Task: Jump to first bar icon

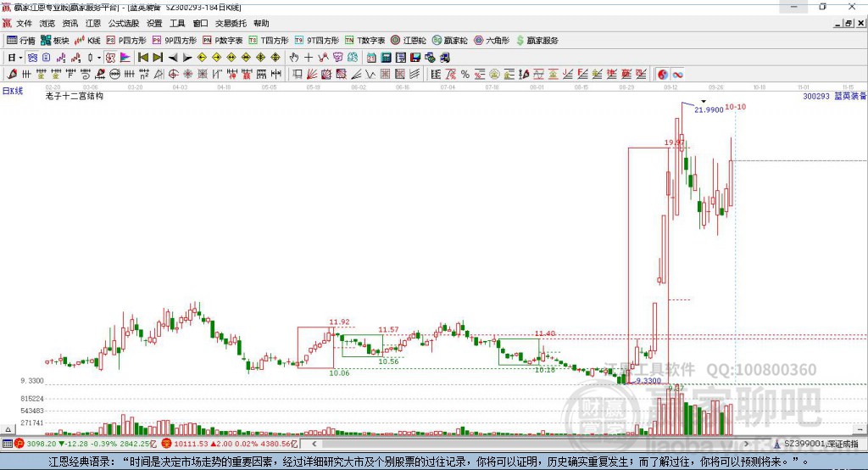Action: pos(142,58)
